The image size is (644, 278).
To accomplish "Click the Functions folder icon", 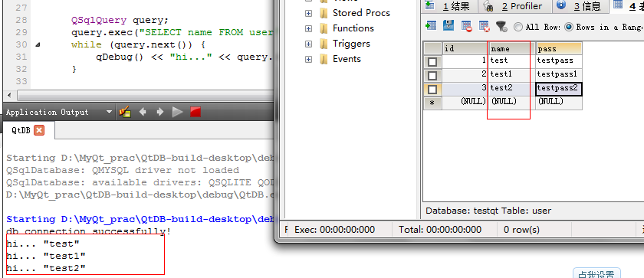I will (x=324, y=28).
